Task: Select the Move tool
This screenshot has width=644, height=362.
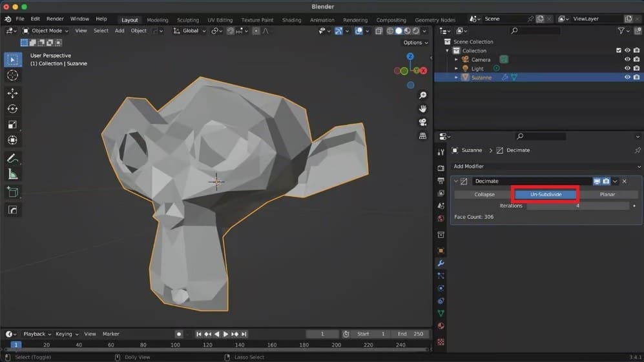Action: click(13, 93)
